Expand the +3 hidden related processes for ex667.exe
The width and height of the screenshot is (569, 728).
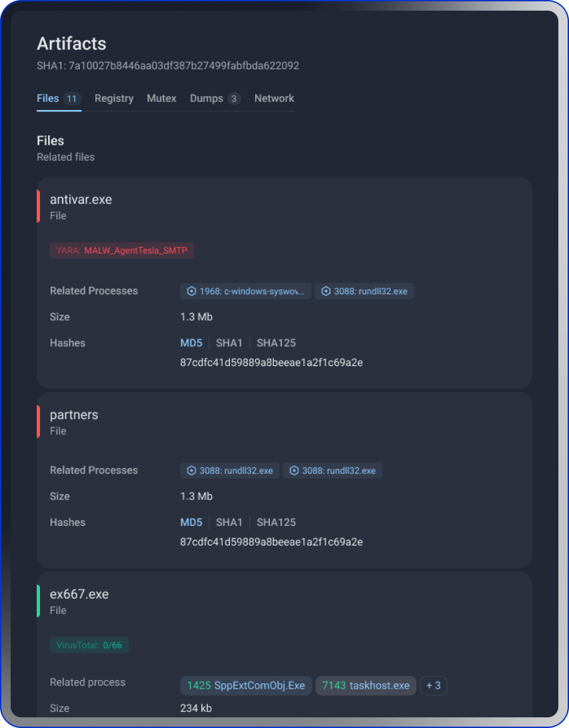(x=433, y=685)
